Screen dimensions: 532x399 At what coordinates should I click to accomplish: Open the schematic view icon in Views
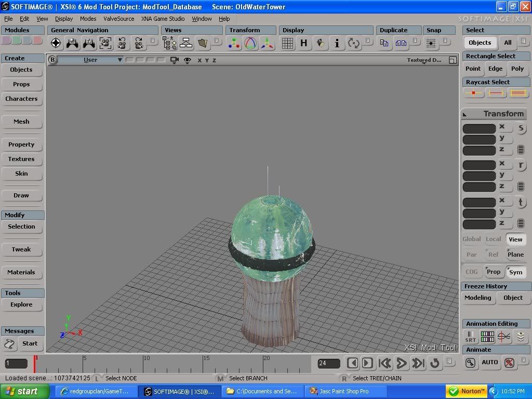tap(186, 43)
